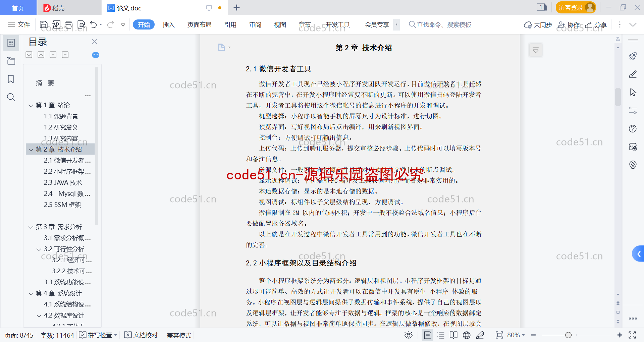Switch to the reading mode book icon
Screen dimensions: 644x342
click(453, 335)
